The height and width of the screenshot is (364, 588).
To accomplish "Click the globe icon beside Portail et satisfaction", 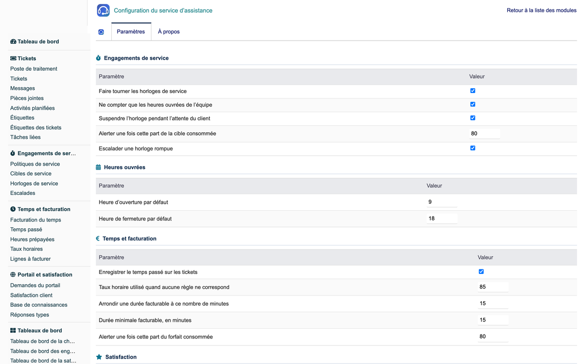I will 13,275.
